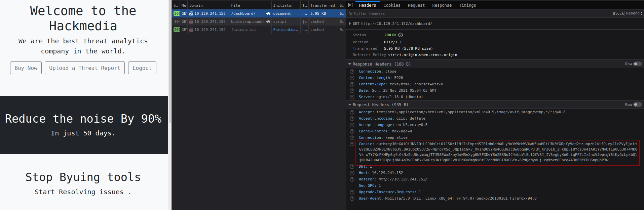Viewport: 644px width, 210px height.
Task: Switch to the Cookies tab
Action: pyautogui.click(x=392, y=5)
